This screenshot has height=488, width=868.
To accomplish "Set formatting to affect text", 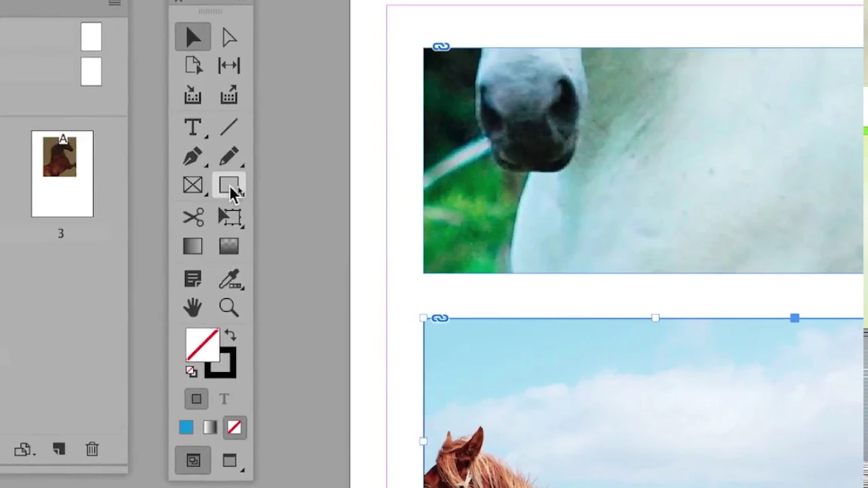I will point(224,399).
